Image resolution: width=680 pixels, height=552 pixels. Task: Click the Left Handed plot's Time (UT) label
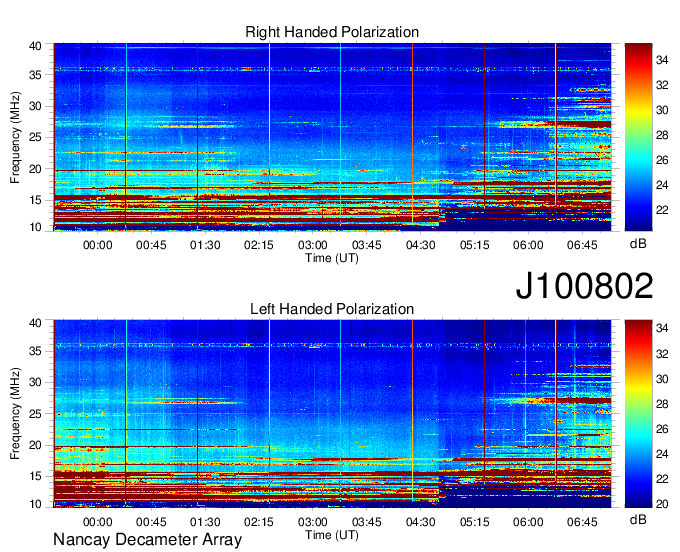point(332,535)
